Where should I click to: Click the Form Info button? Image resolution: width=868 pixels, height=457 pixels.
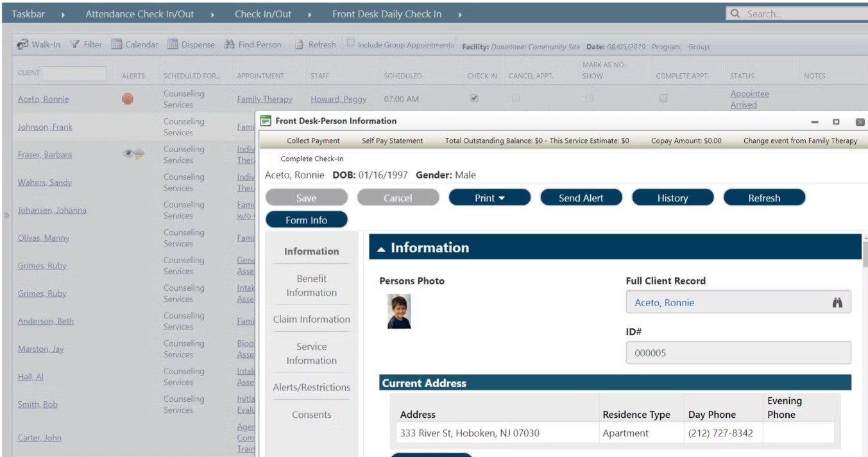(306, 220)
